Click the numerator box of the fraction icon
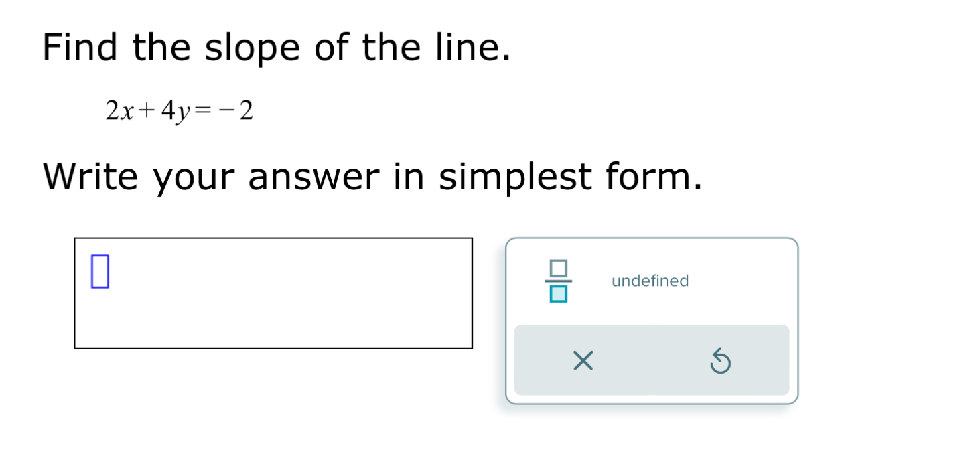Screen dimensions: 980x460 click(557, 269)
